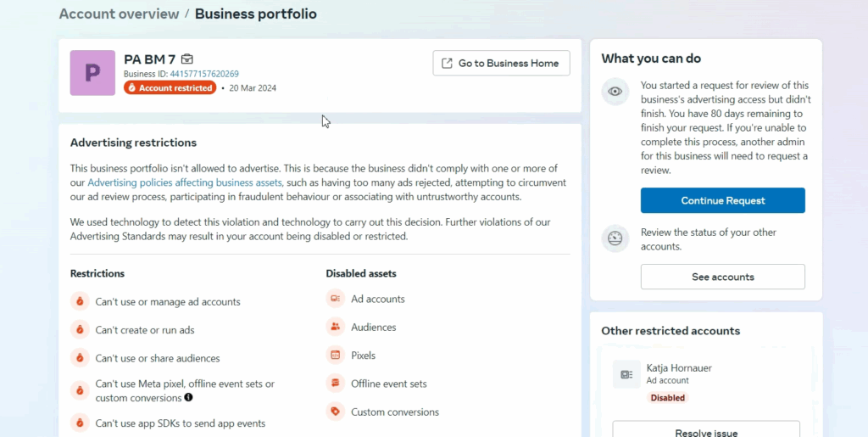Open Advertising policies affecting business assets link
Viewport: 868px width, 437px height.
pyautogui.click(x=185, y=182)
